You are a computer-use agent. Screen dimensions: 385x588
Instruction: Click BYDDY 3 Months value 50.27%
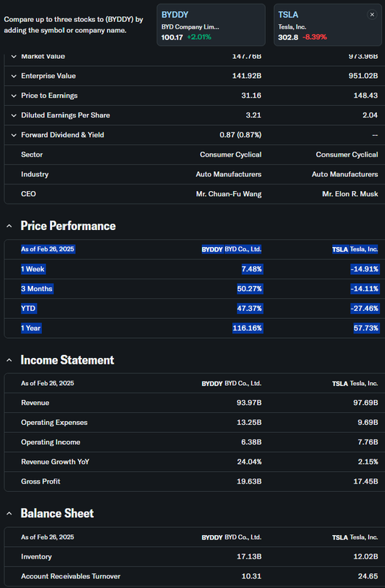[x=250, y=289]
